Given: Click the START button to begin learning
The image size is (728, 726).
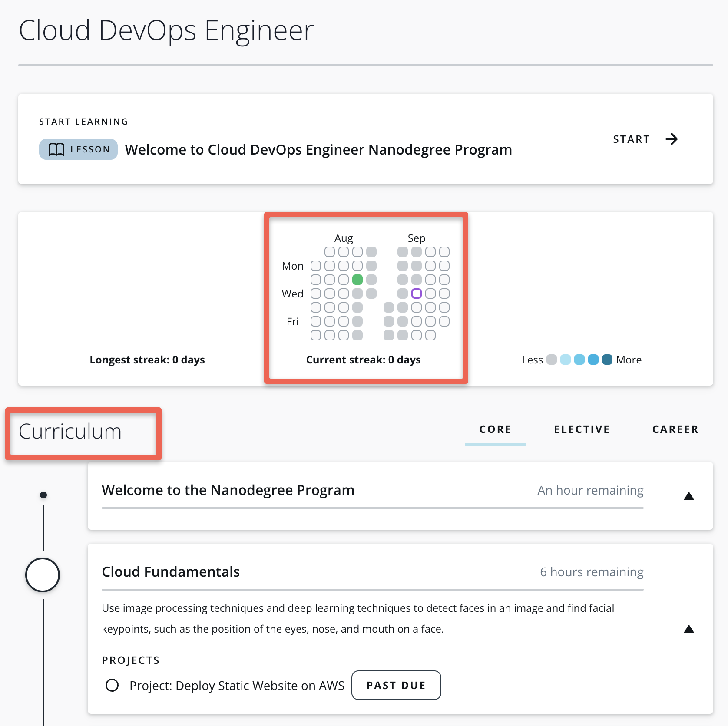Looking at the screenshot, I should point(631,139).
